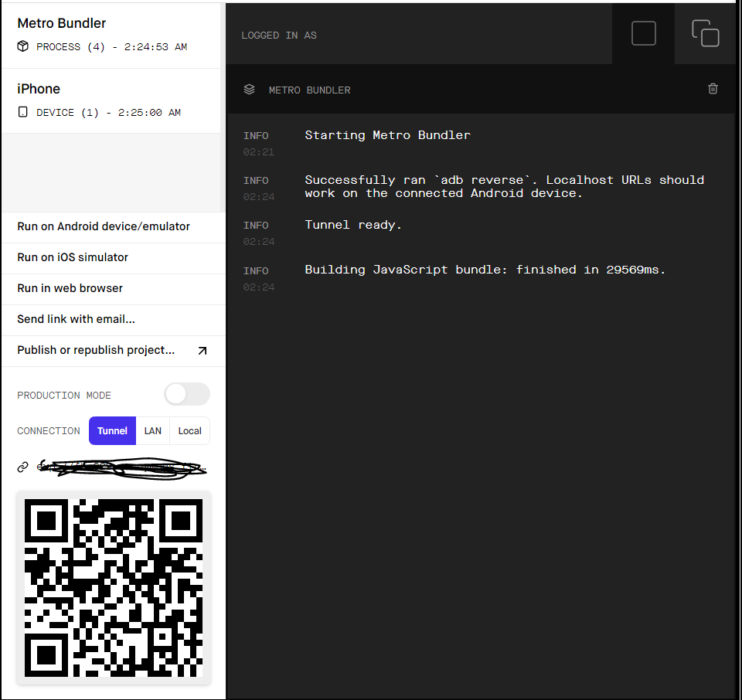Select the stacked two-panel layout icon

click(705, 33)
